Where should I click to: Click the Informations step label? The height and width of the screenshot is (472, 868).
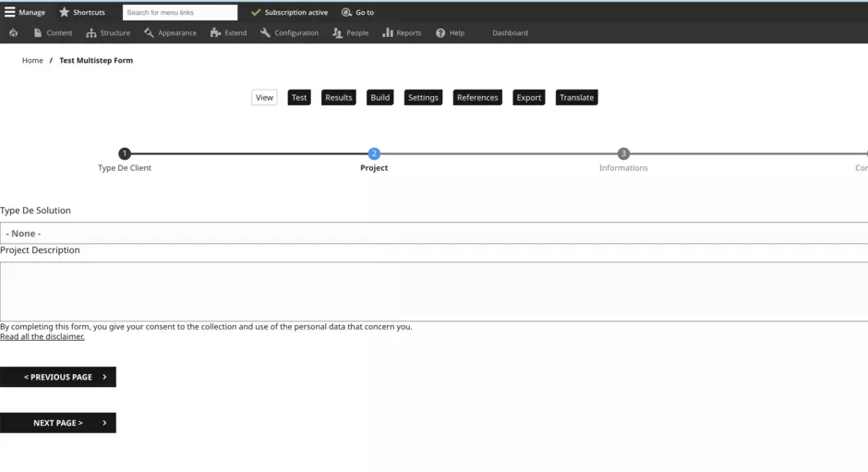tap(623, 168)
